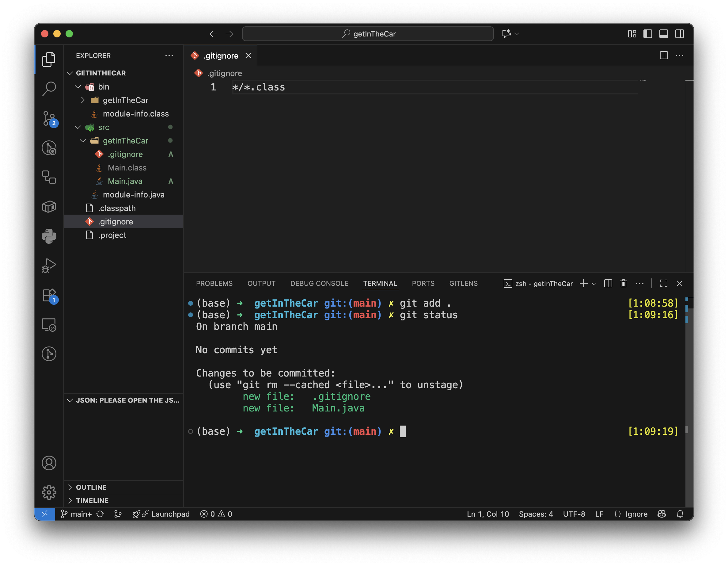Switch to the PROBLEMS tab
728x566 pixels.
[x=214, y=284]
